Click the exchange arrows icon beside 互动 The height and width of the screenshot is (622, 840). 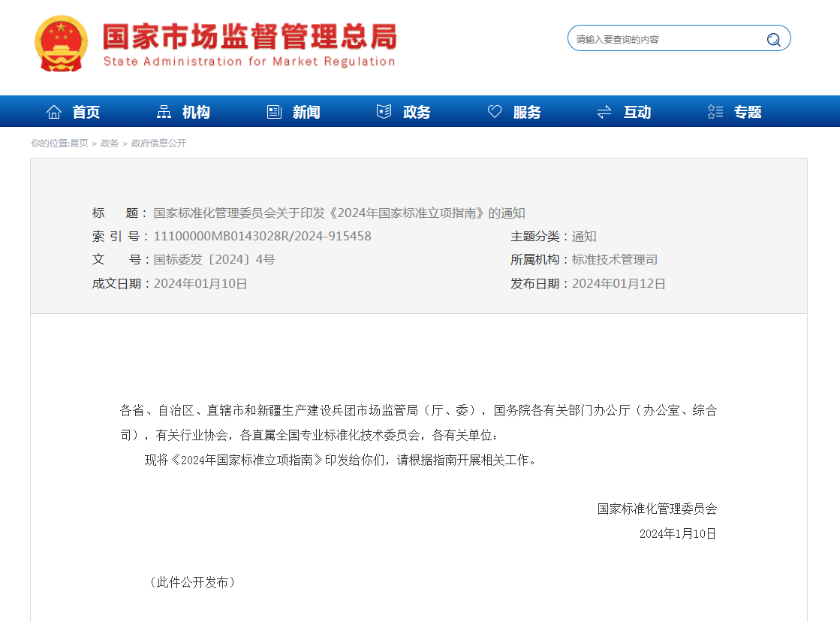[604, 111]
